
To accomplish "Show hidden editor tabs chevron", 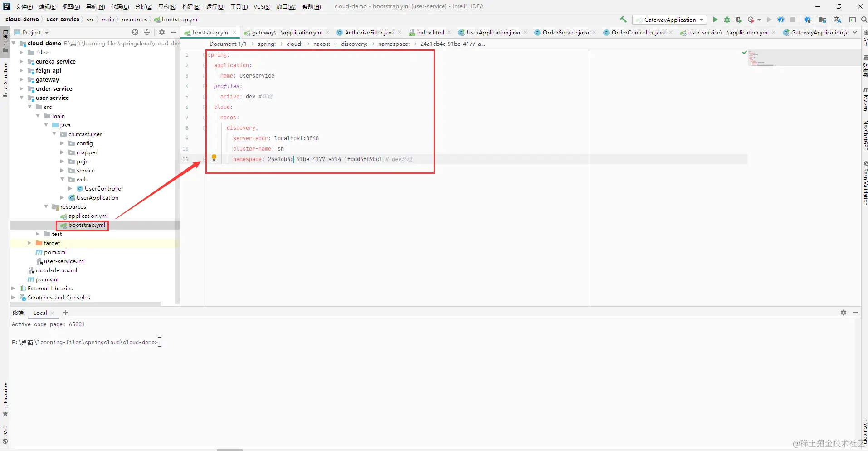I will click(x=855, y=32).
